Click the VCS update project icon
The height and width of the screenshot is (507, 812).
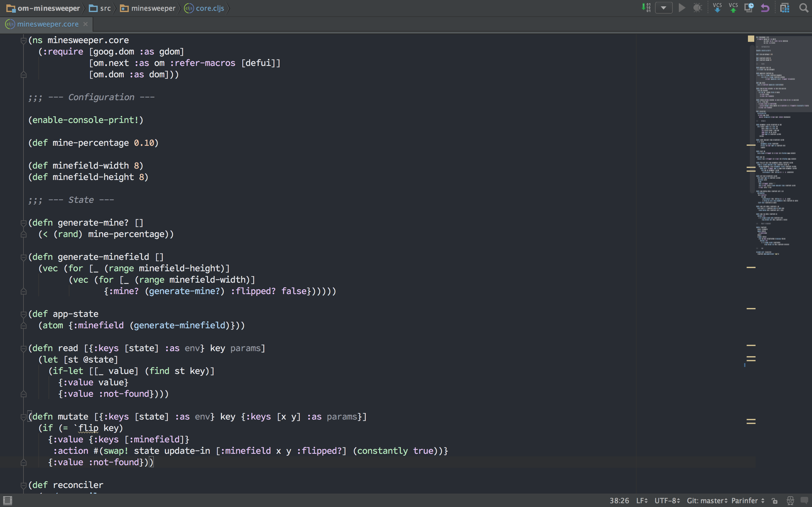(717, 7)
